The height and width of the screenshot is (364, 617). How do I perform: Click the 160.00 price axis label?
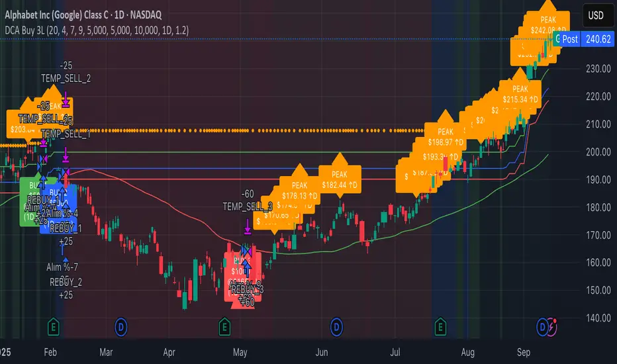598,263
